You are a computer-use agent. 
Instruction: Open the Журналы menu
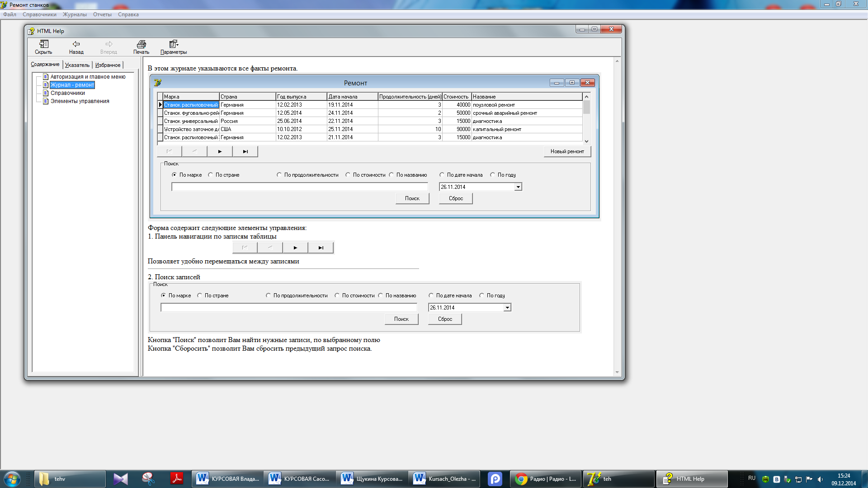tap(75, 14)
